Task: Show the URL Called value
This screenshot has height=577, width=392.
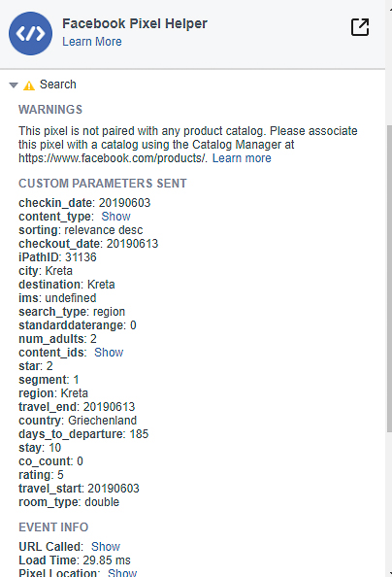Action: click(106, 547)
